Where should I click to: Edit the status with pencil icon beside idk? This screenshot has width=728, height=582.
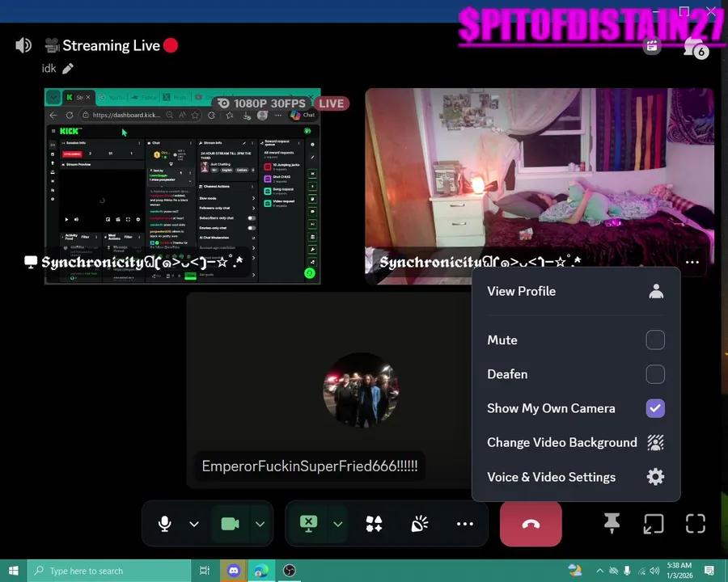tap(68, 69)
